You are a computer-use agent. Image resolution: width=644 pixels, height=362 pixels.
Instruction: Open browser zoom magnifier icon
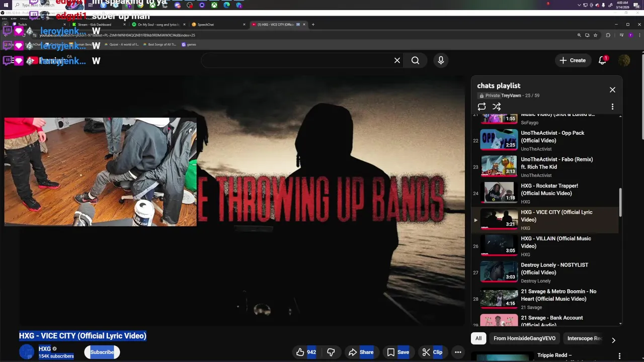tap(579, 35)
